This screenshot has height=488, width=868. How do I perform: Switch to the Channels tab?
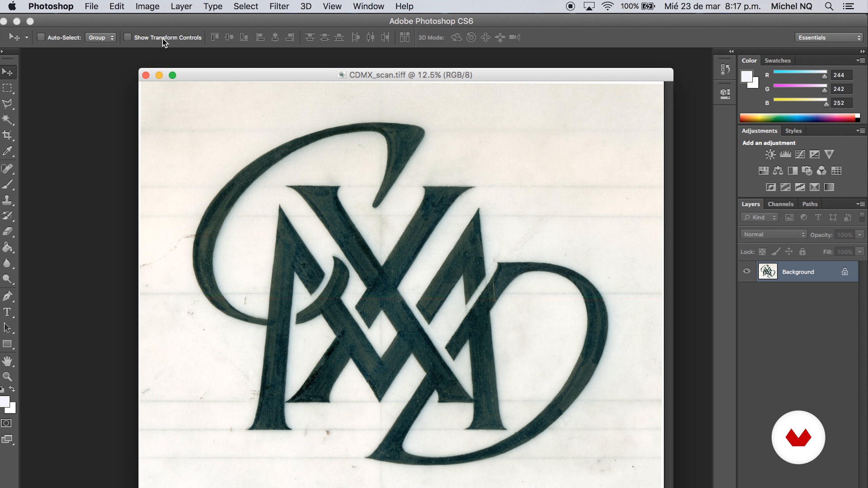tap(780, 204)
